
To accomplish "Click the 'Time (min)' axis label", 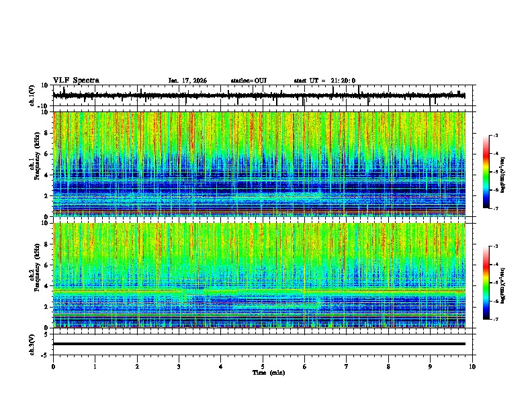I will pos(269,373).
